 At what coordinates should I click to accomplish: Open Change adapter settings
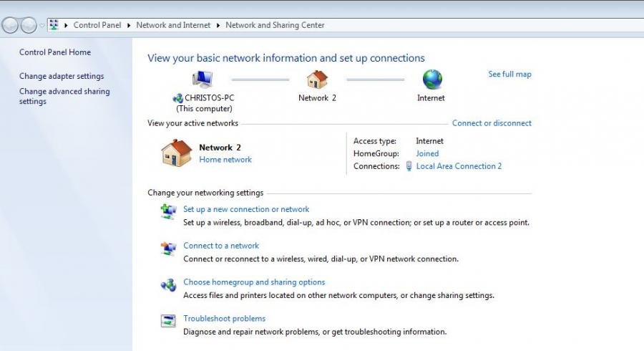coord(62,76)
